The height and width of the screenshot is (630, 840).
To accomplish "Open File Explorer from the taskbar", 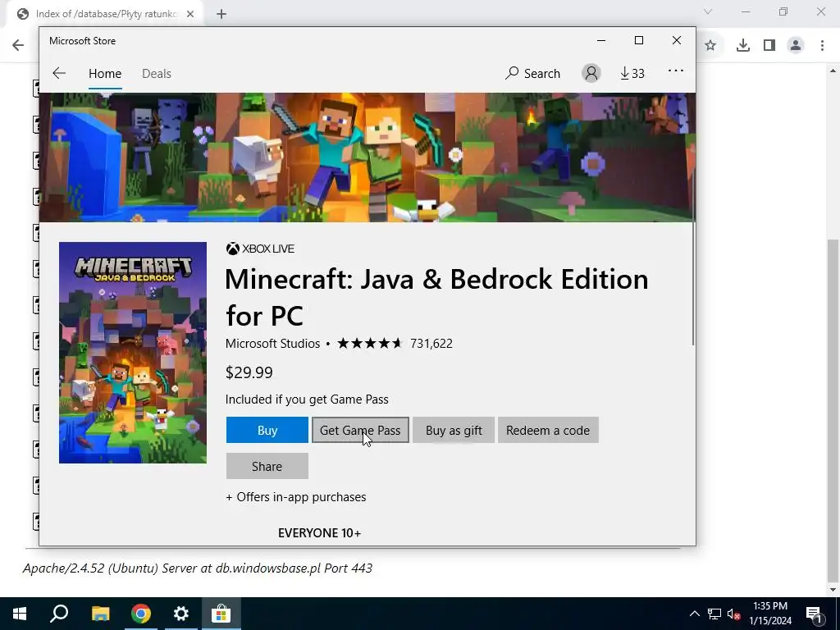I will point(100,614).
